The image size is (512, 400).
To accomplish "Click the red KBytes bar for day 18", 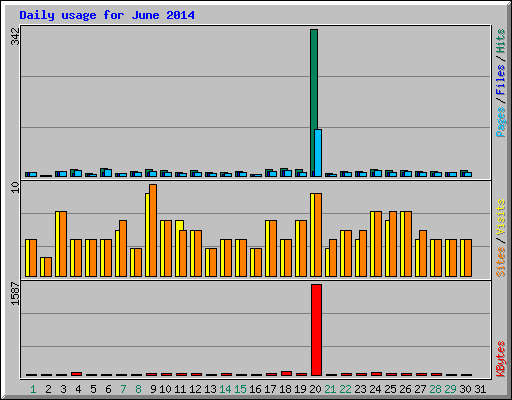I will pos(286,373).
